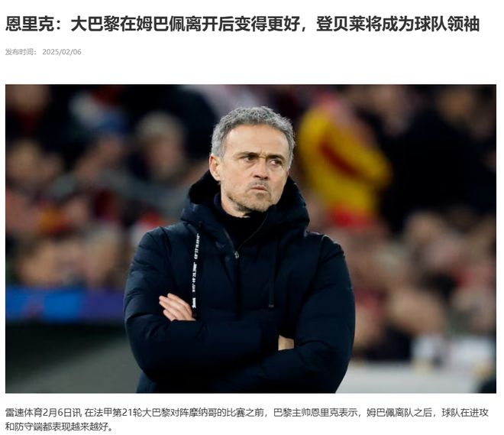Click 登贝莱将成为球队领袖 in the headline
This screenshot has height=435, width=504.
[x=398, y=24]
